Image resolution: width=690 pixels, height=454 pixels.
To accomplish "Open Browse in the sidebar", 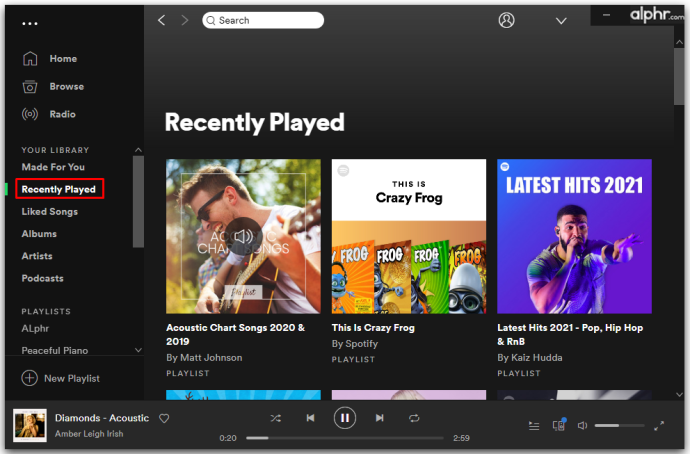I will click(66, 86).
